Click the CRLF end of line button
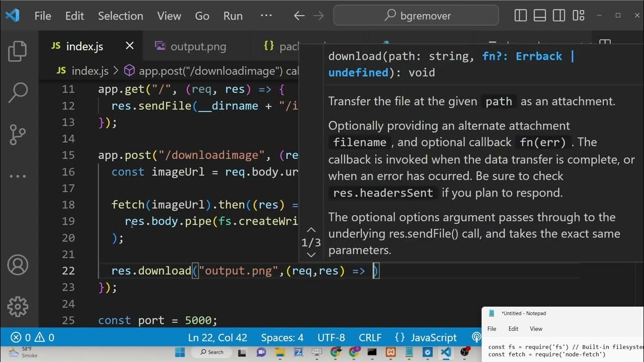This screenshot has height=362, width=644. (370, 337)
